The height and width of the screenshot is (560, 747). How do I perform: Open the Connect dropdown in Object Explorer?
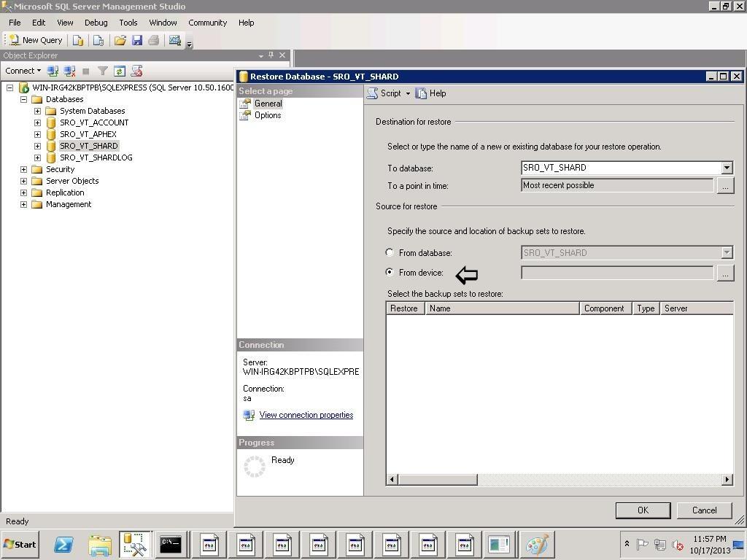click(23, 71)
